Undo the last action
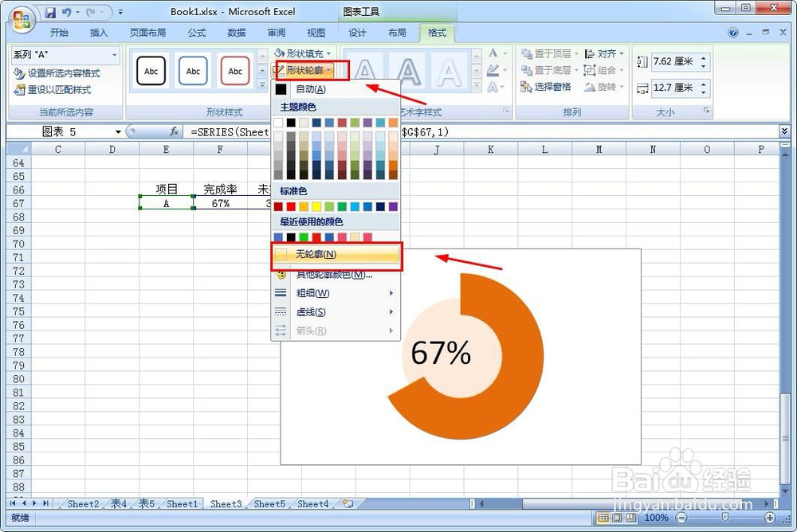The image size is (797, 532). click(x=67, y=12)
